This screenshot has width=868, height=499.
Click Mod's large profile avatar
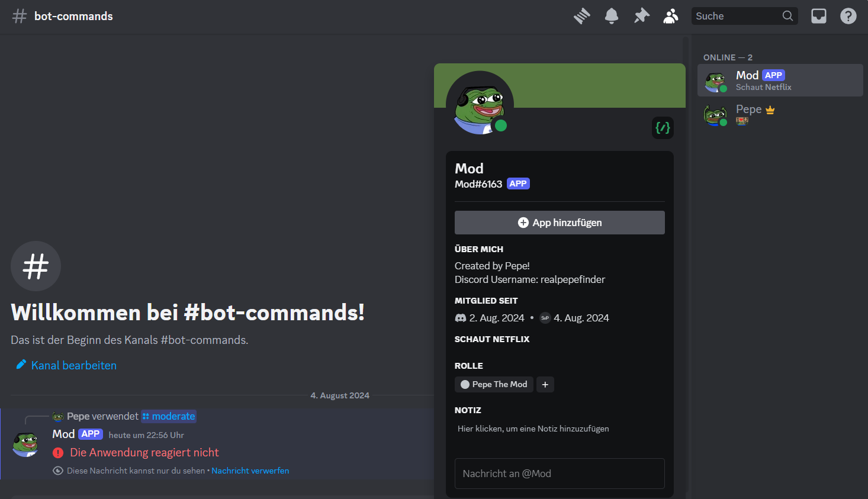pos(480,104)
